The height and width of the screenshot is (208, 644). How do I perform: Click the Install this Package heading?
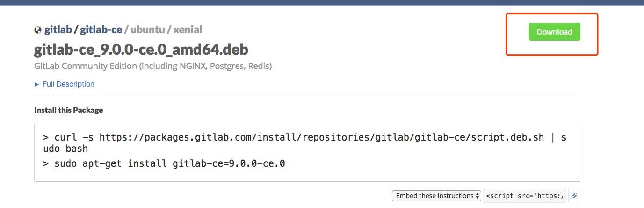(x=68, y=110)
